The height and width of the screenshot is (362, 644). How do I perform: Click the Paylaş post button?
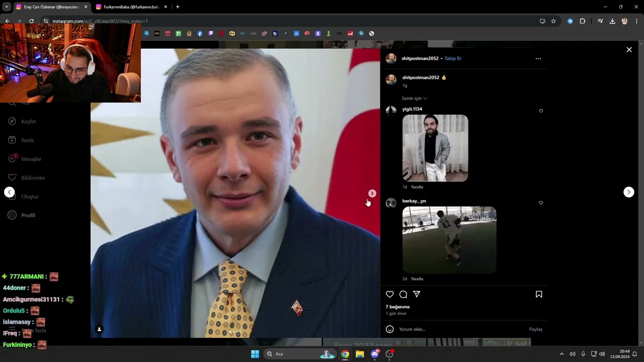[x=536, y=329]
